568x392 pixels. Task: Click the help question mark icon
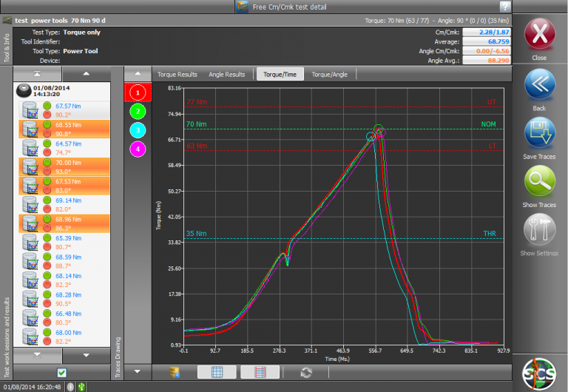coord(505,6)
